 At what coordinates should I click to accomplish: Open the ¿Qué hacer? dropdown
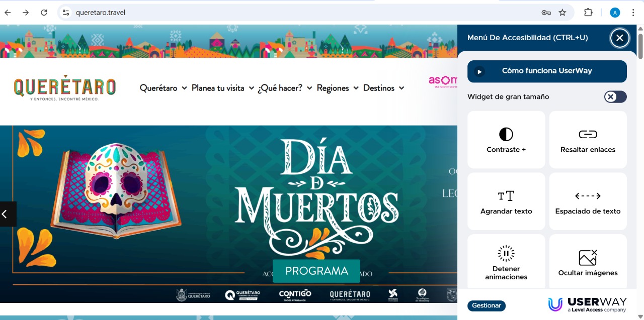click(x=280, y=88)
